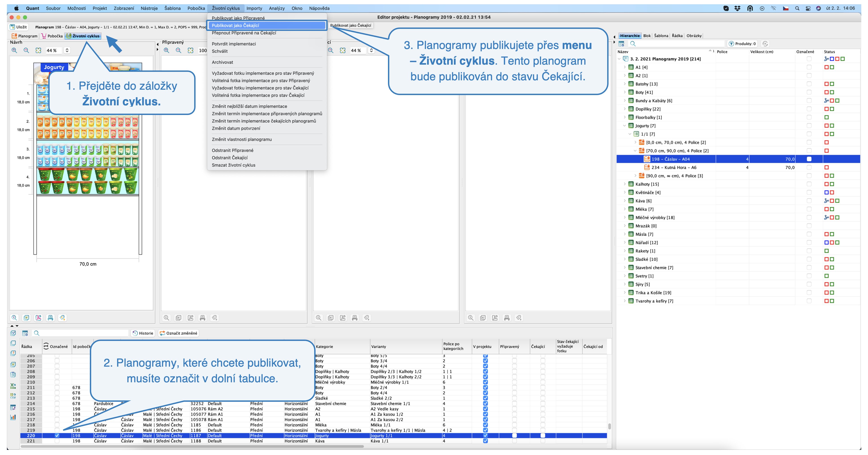Image resolution: width=868 pixels, height=455 pixels.
Task: Collapse the Jogurty [7] tree node
Action: tap(624, 126)
